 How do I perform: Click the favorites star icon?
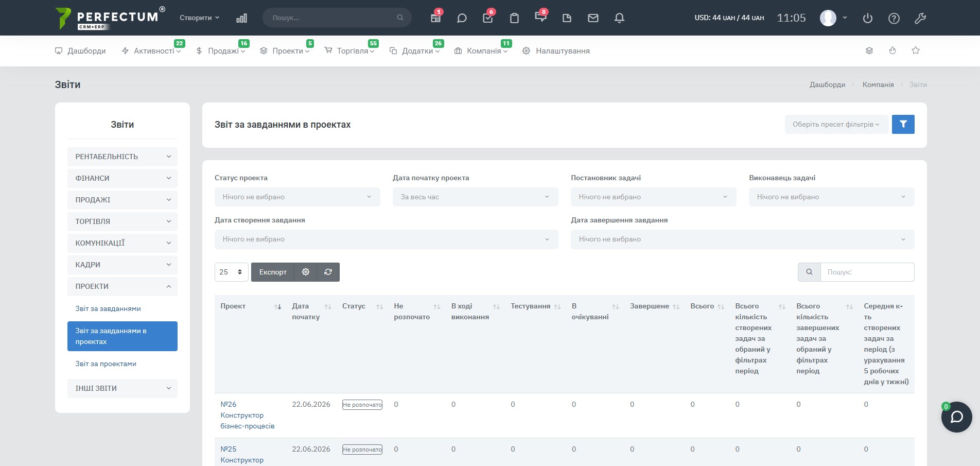coord(915,50)
